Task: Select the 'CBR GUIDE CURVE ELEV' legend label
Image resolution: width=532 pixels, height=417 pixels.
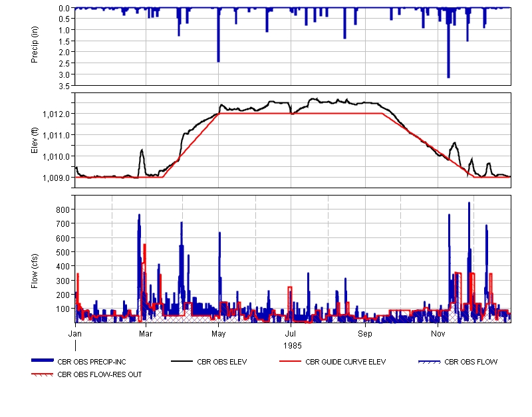Action: point(345,362)
